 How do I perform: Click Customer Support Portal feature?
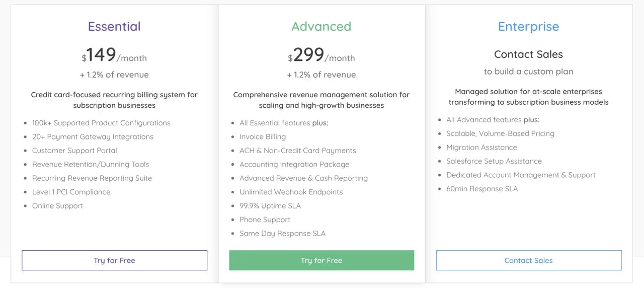(x=74, y=151)
